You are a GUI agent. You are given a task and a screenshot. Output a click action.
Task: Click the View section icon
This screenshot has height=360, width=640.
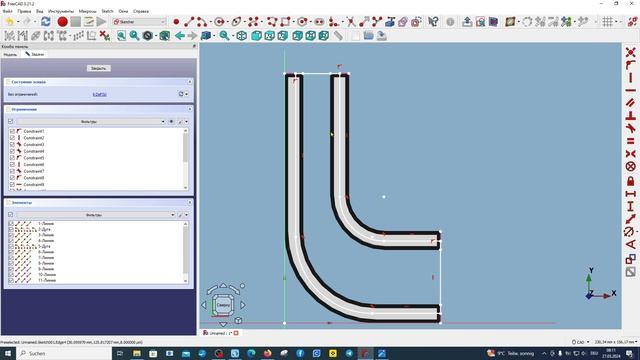(493, 22)
